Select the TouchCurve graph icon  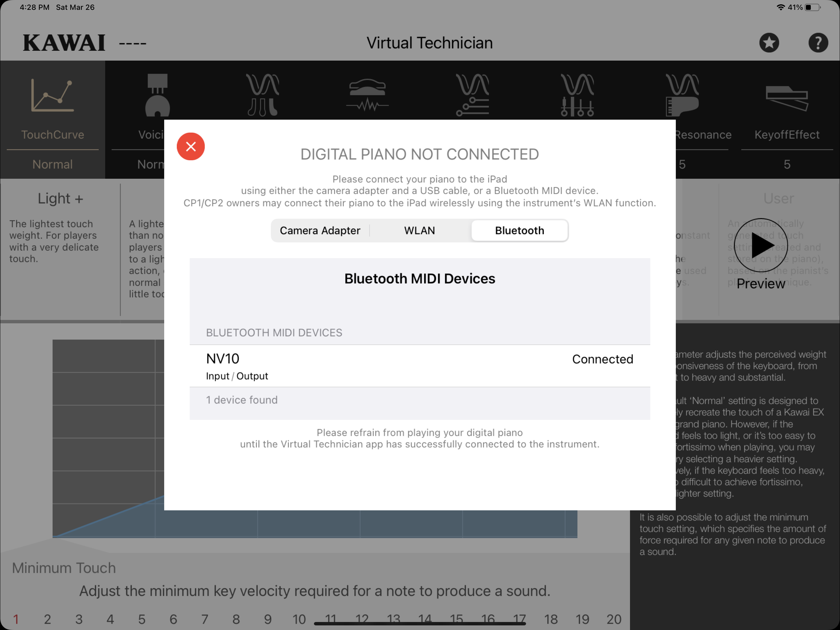52,96
